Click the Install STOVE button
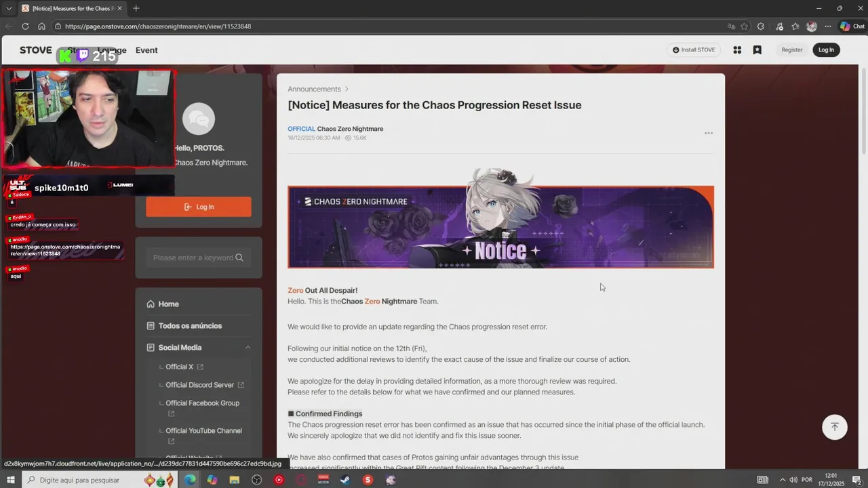The height and width of the screenshot is (488, 868). click(694, 49)
